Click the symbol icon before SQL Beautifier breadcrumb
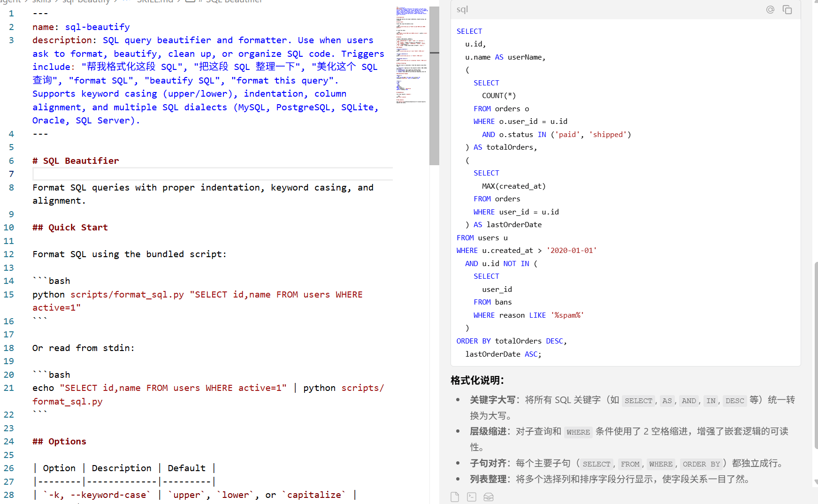Viewport: 818px width, 504px height. point(190,1)
